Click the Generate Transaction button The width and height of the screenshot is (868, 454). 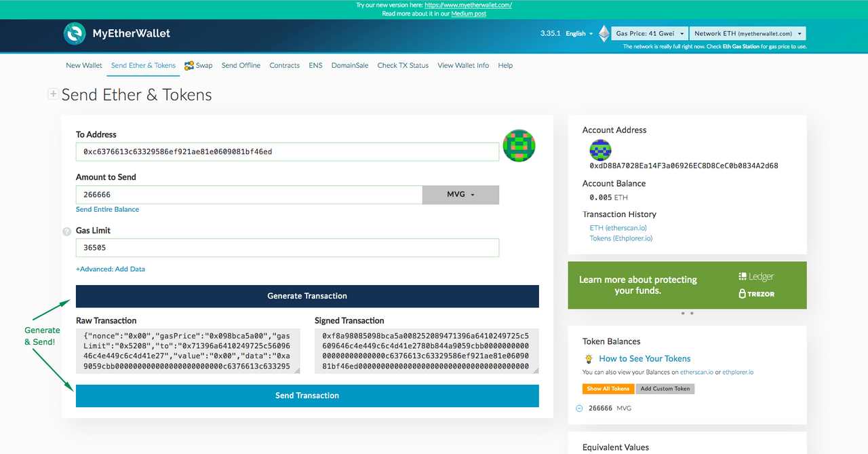(x=307, y=296)
